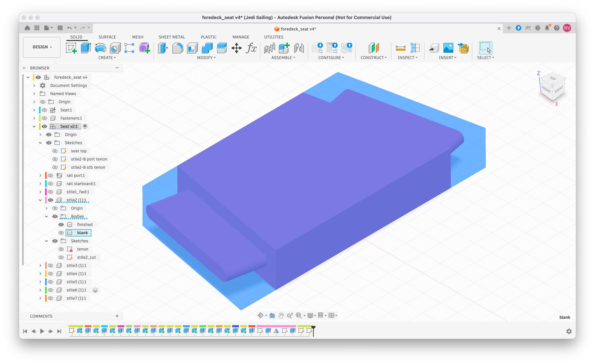Open the NV user profile menu

[567, 28]
